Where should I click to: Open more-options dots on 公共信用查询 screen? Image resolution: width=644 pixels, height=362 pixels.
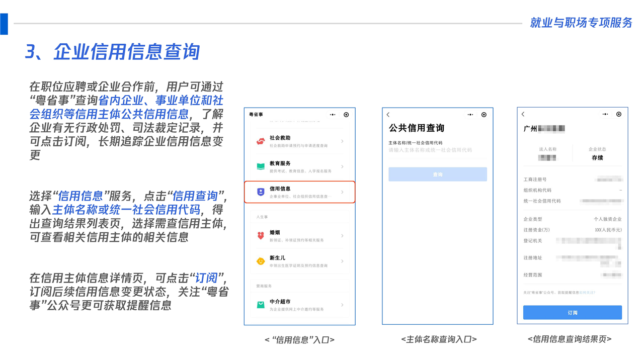click(470, 115)
